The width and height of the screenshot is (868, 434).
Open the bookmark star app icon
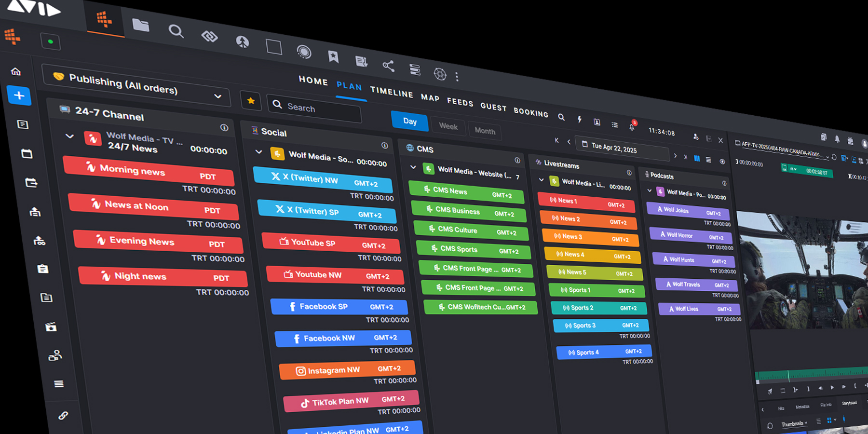coord(333,56)
